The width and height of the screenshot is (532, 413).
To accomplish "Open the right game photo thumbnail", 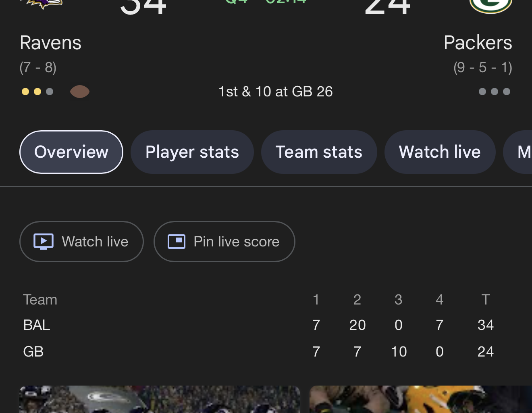I will pos(421,399).
